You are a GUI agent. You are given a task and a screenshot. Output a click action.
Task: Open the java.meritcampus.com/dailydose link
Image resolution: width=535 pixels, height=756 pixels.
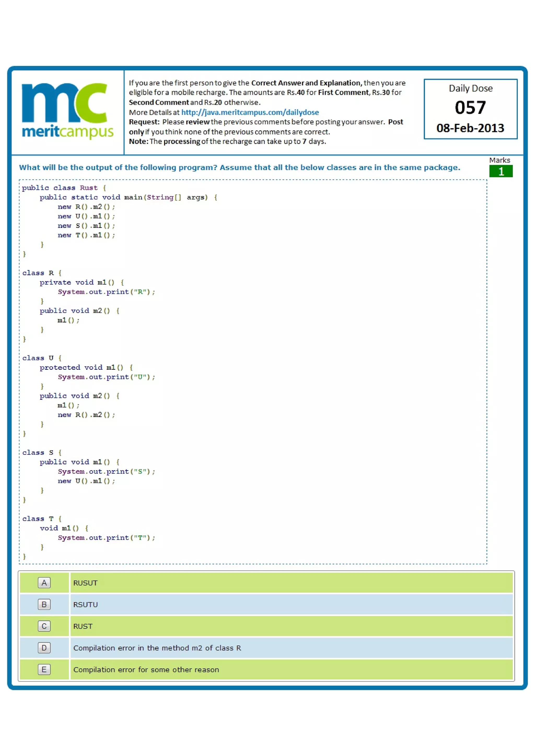point(250,112)
